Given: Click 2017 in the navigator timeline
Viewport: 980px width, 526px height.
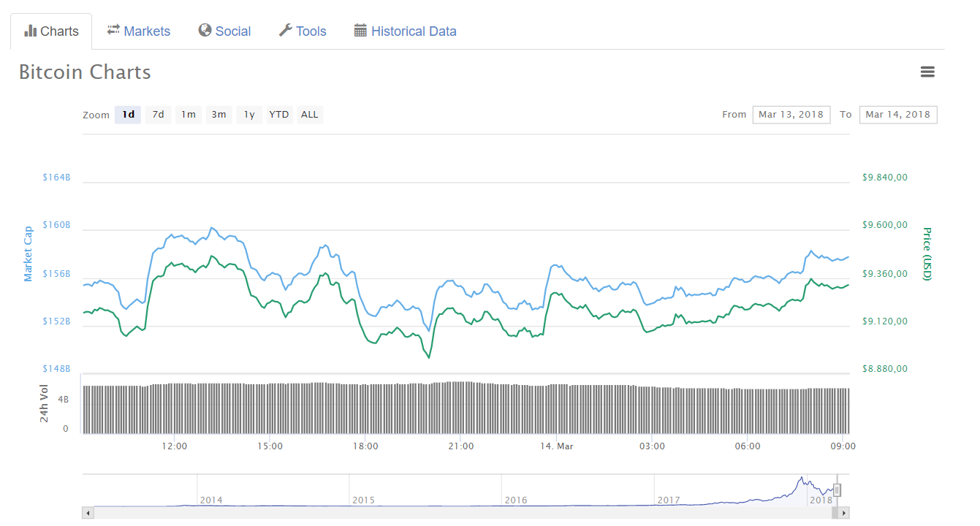Looking at the screenshot, I should coord(669,500).
